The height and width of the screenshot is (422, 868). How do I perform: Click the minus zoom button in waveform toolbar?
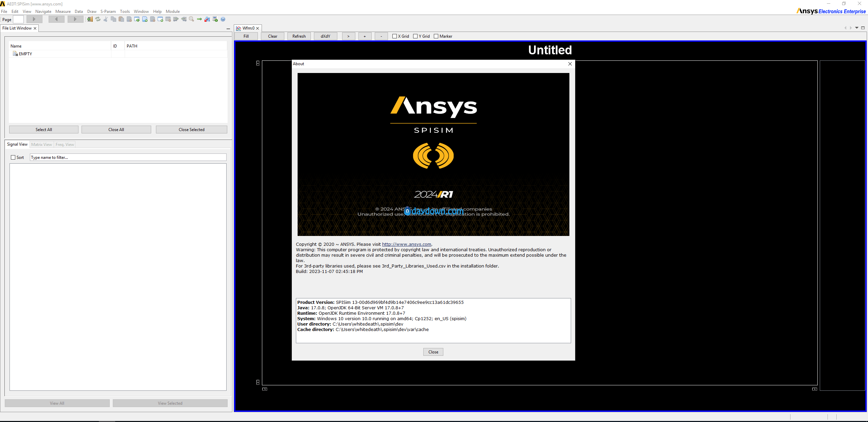[381, 36]
